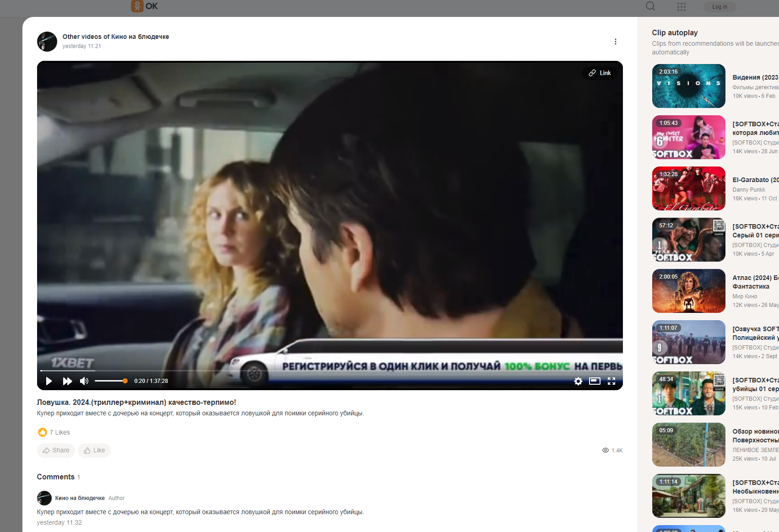This screenshot has width=779, height=532.
Task: Open the apps grid menu icon
Action: 681,6
